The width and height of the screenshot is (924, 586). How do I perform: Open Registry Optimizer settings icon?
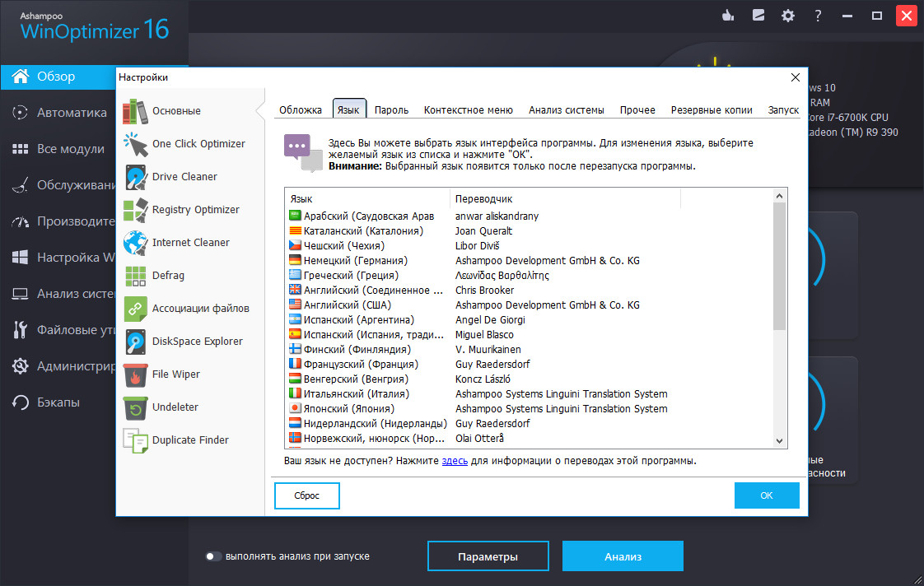point(135,210)
